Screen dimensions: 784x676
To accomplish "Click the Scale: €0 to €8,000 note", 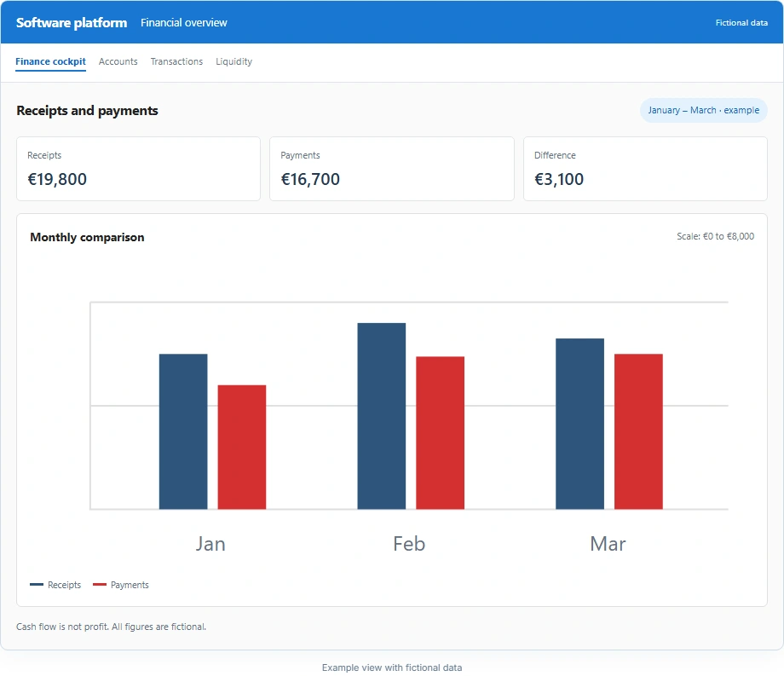I will pos(716,236).
